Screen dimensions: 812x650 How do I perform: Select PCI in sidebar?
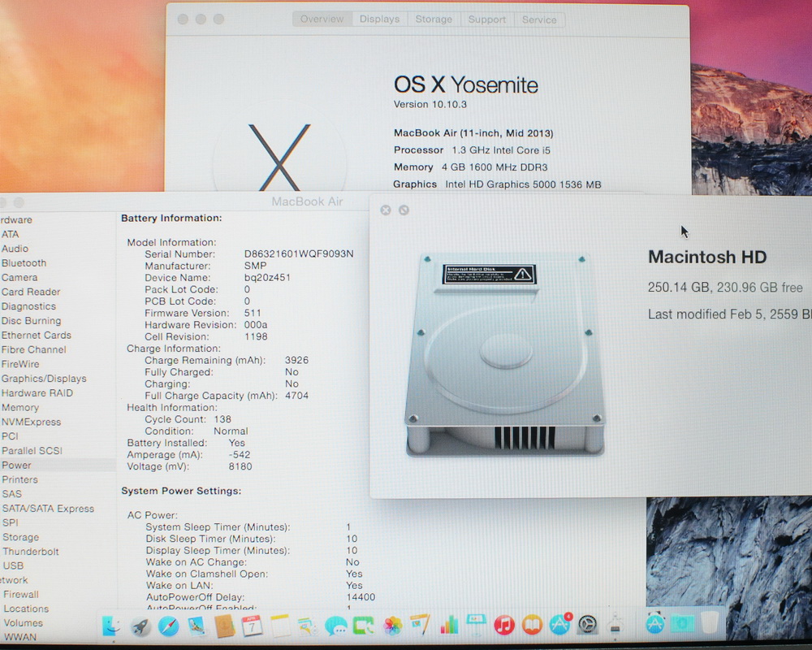click(10, 436)
